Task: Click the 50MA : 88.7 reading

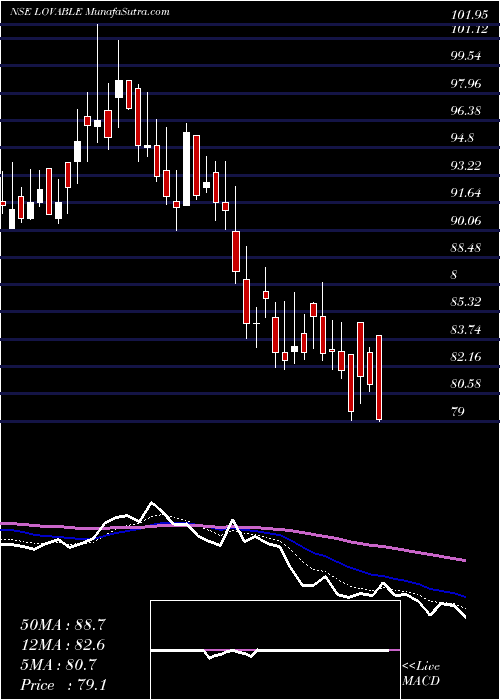Action: click(x=63, y=625)
